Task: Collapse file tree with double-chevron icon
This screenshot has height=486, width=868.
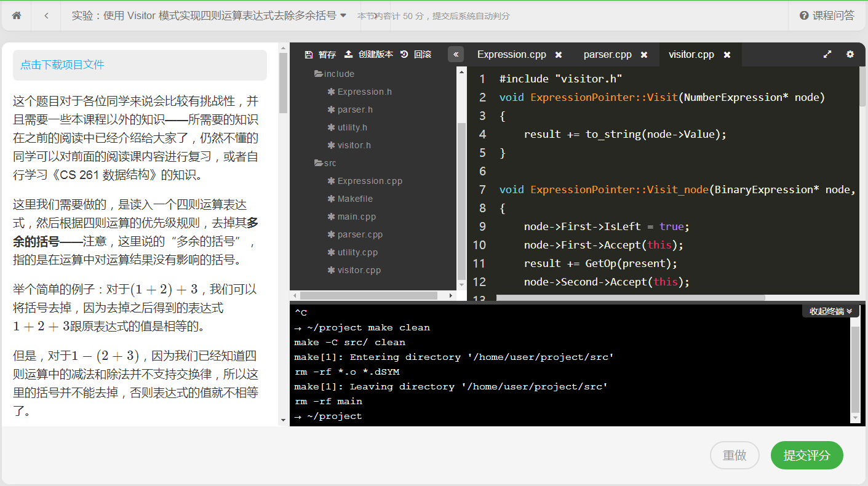Action: tap(456, 54)
